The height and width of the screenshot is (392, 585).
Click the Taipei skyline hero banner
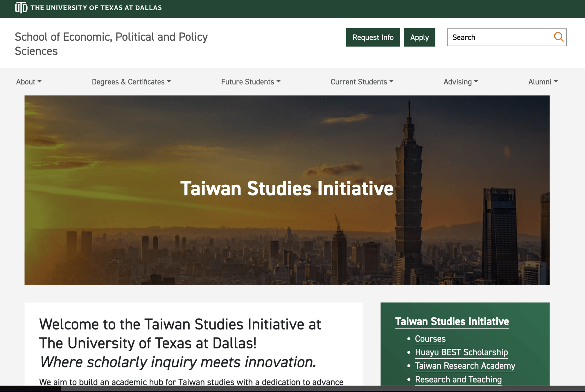point(287,238)
